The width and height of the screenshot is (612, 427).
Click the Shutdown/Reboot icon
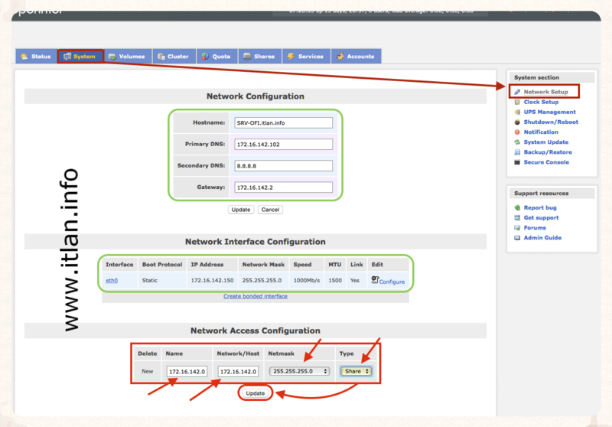[x=516, y=122]
